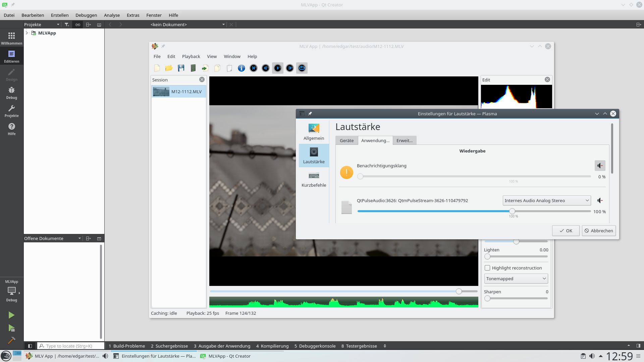Screen dimensions: 644x362
Task: Click the Sharpen slider handle
Action: (x=487, y=298)
